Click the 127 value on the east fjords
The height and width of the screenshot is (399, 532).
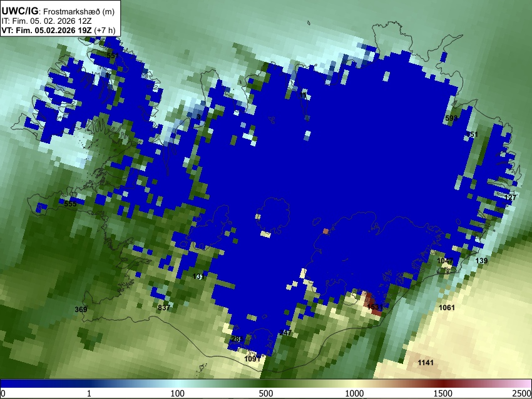[x=510, y=198]
